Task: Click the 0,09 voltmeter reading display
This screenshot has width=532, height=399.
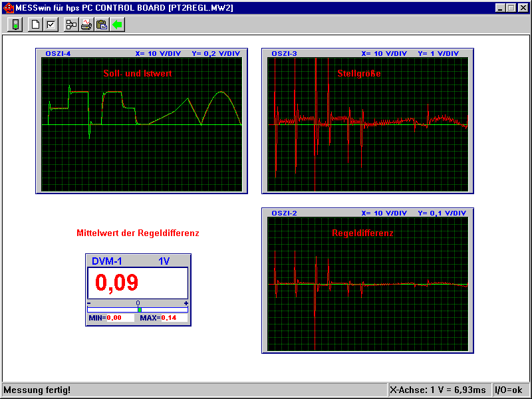Action: tap(138, 283)
